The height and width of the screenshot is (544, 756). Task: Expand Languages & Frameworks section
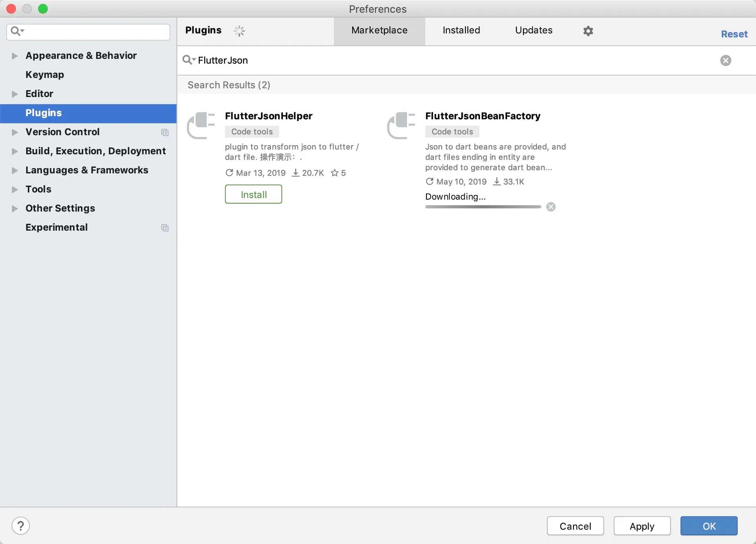(15, 170)
